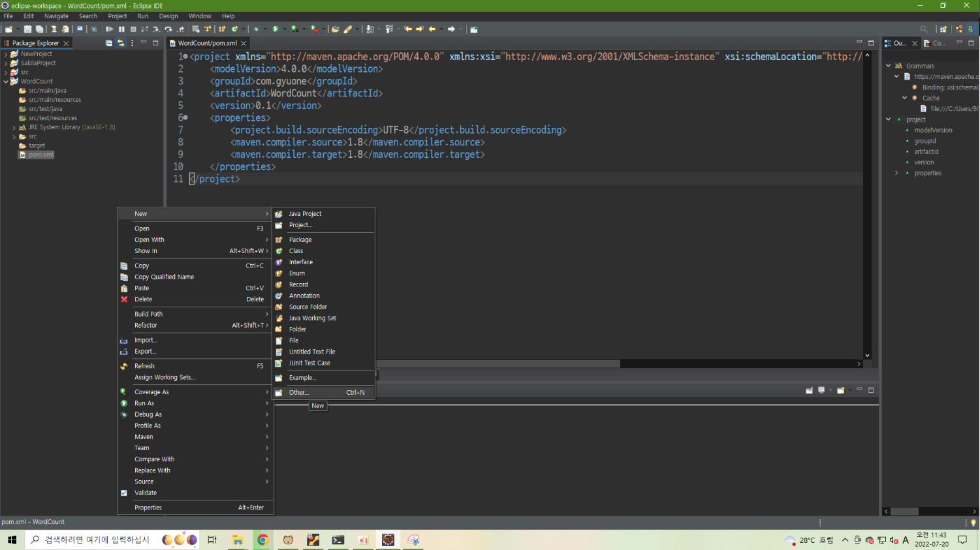Click Collapse All icon in Package Explorer
The width and height of the screenshot is (980, 550).
[x=109, y=43]
